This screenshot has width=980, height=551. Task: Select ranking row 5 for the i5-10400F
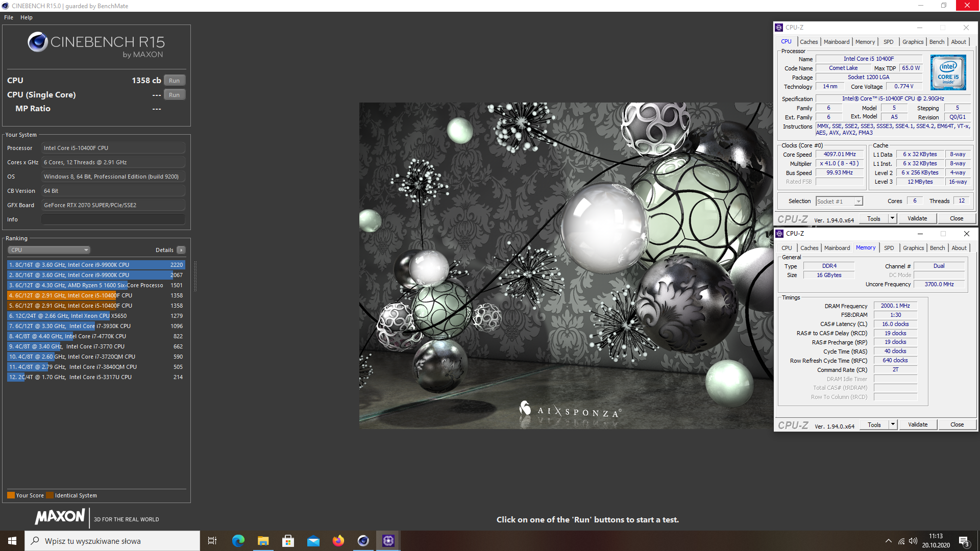96,306
